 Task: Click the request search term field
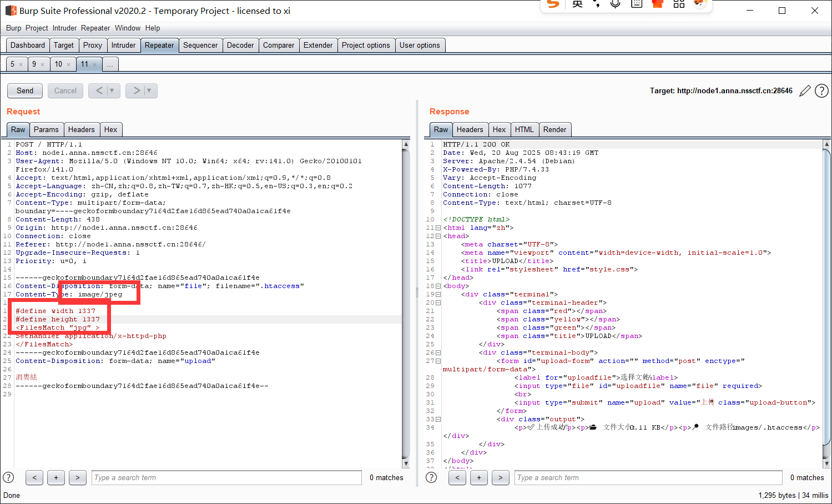click(226, 477)
